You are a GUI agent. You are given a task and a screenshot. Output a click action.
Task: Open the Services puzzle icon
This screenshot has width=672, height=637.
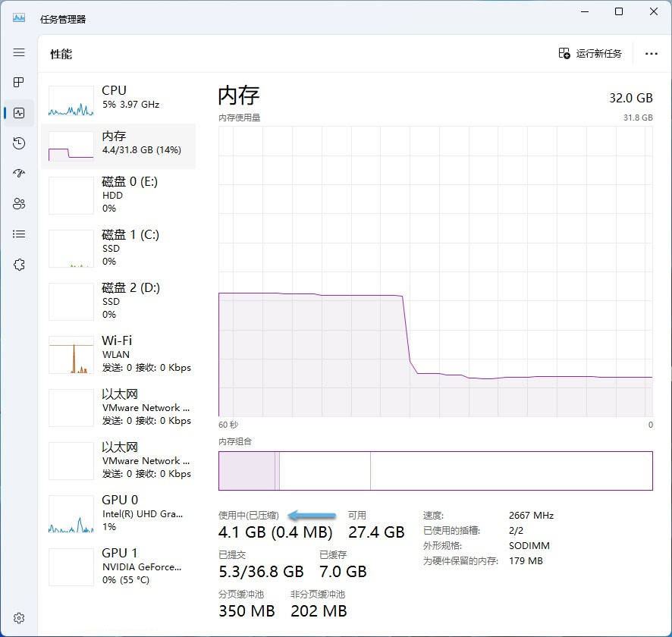point(19,265)
